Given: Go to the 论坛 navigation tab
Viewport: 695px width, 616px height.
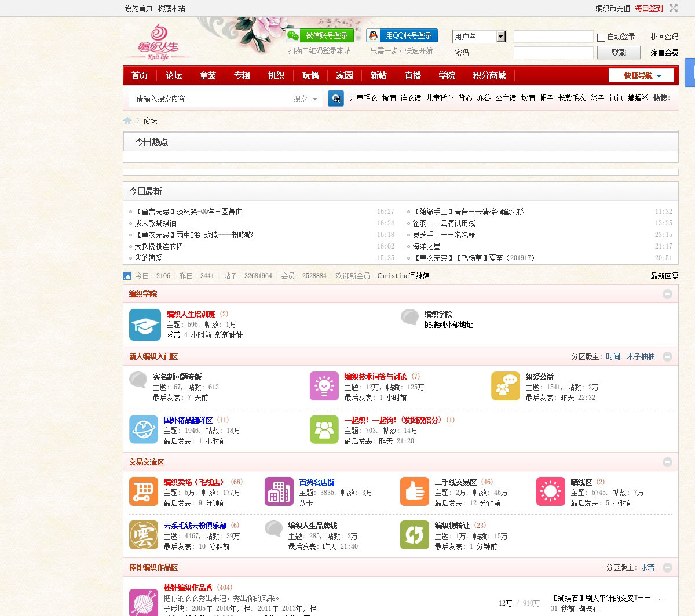Looking at the screenshot, I should click(174, 75).
